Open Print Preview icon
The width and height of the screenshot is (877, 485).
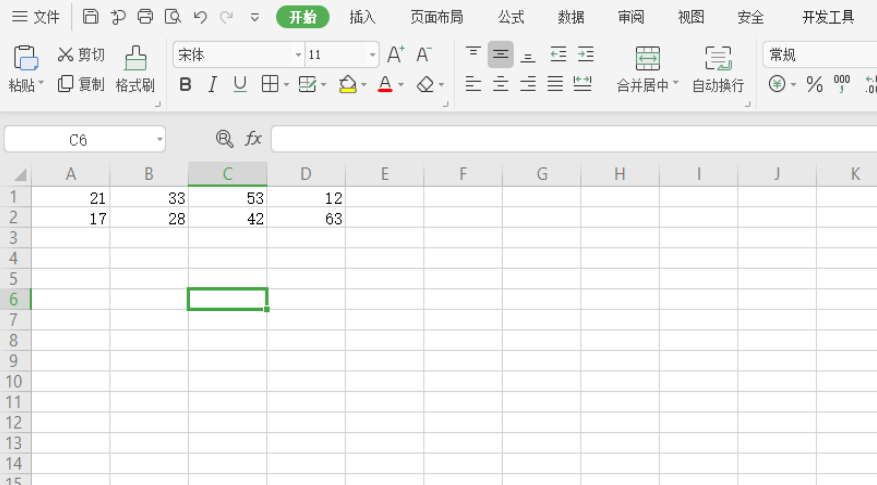click(x=173, y=16)
